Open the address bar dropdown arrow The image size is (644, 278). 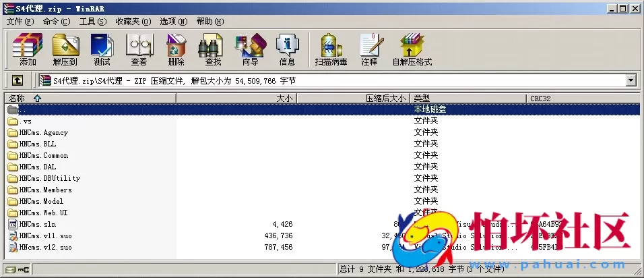[631, 80]
